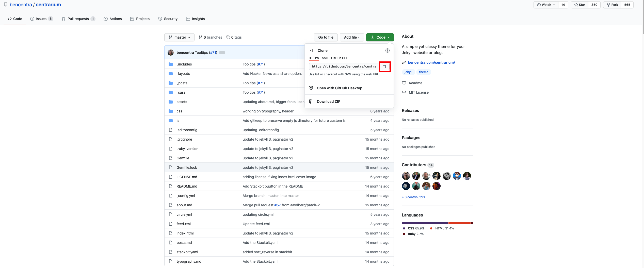Click the assets folder icon
The width and height of the screenshot is (644, 268).
pyautogui.click(x=171, y=102)
